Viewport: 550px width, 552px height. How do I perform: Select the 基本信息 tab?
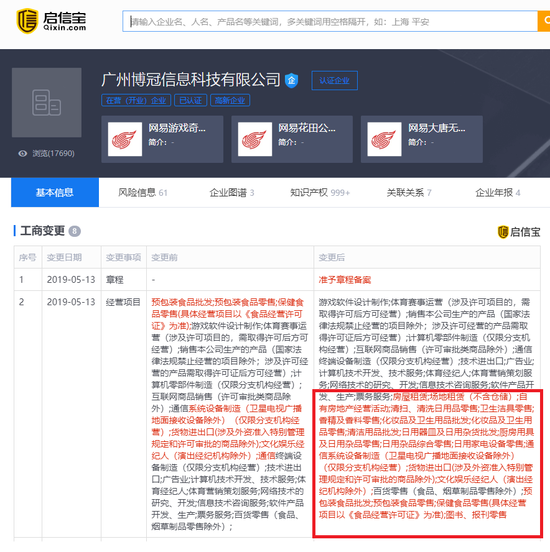(x=55, y=192)
